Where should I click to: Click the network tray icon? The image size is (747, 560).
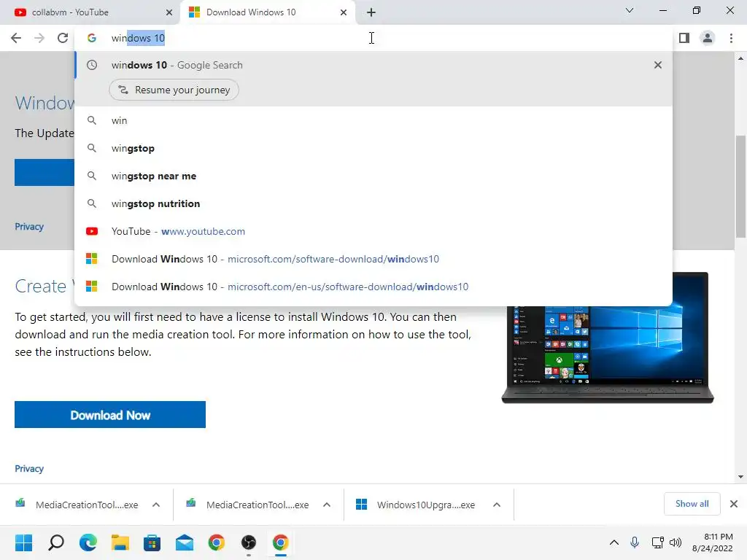click(x=657, y=542)
